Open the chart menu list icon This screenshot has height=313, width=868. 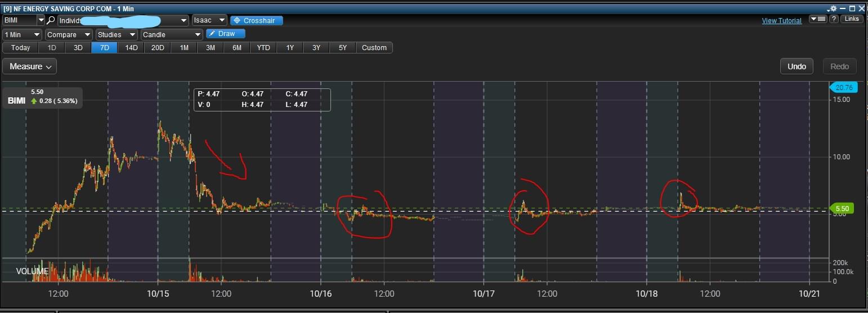coord(818,19)
